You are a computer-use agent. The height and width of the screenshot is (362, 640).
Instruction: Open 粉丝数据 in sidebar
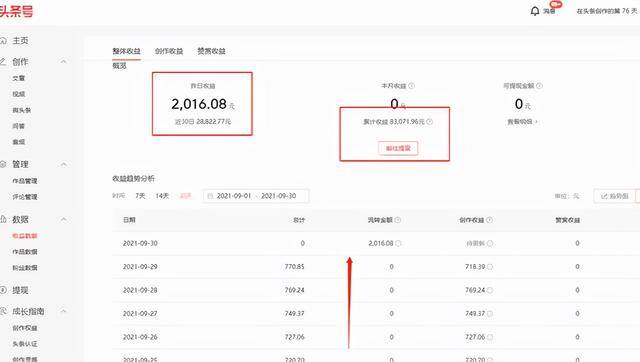(x=25, y=268)
